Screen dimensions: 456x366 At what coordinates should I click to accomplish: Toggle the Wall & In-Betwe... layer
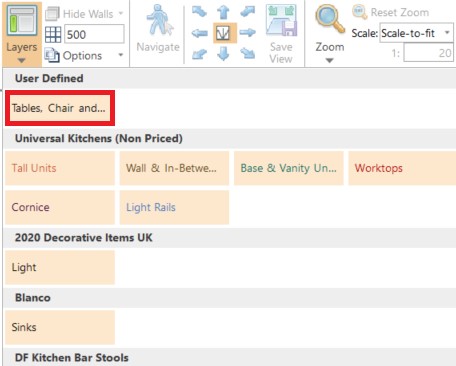tap(174, 168)
